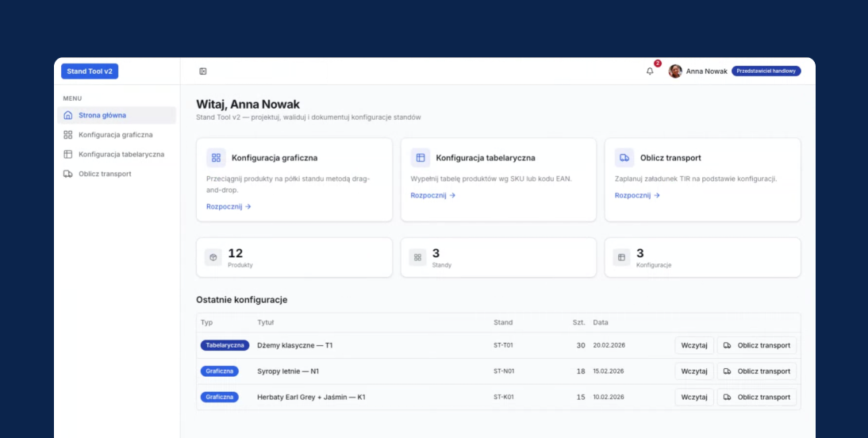Image resolution: width=868 pixels, height=438 pixels.
Task: Click Rozpocznij link under Konfiguracja graficzna
Action: (x=229, y=206)
